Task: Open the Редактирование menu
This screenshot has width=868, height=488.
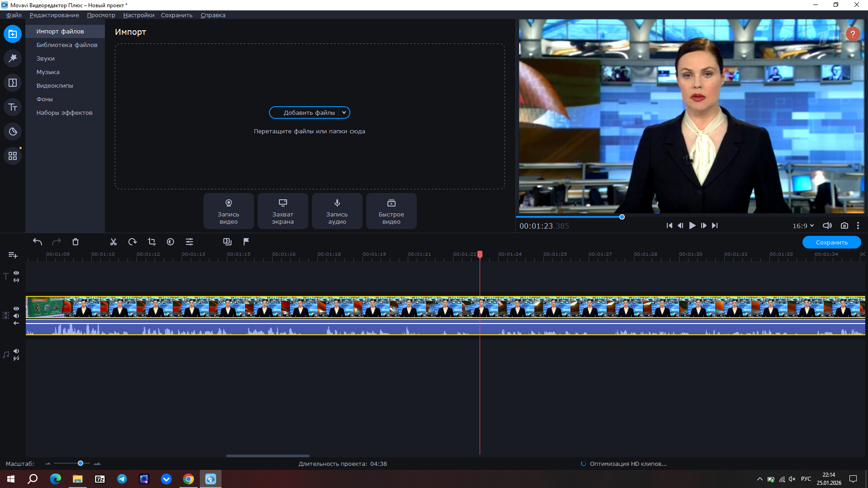Action: click(x=54, y=15)
